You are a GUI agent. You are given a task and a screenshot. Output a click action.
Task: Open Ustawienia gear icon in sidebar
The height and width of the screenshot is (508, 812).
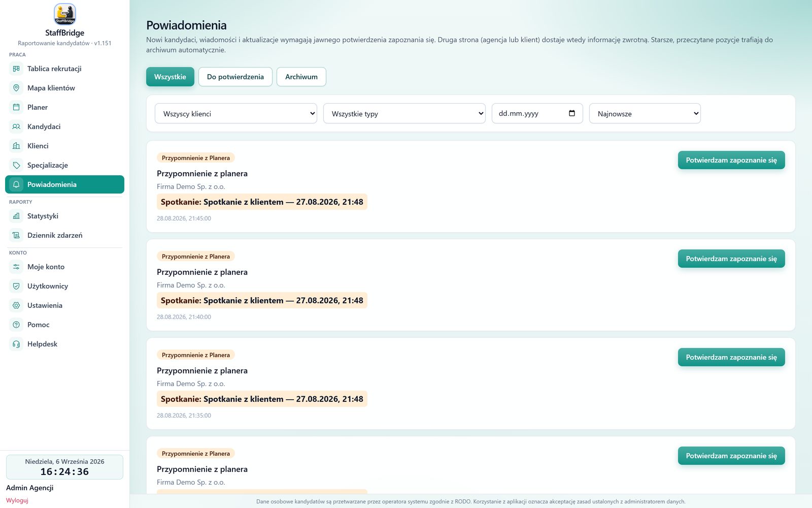[16, 305]
